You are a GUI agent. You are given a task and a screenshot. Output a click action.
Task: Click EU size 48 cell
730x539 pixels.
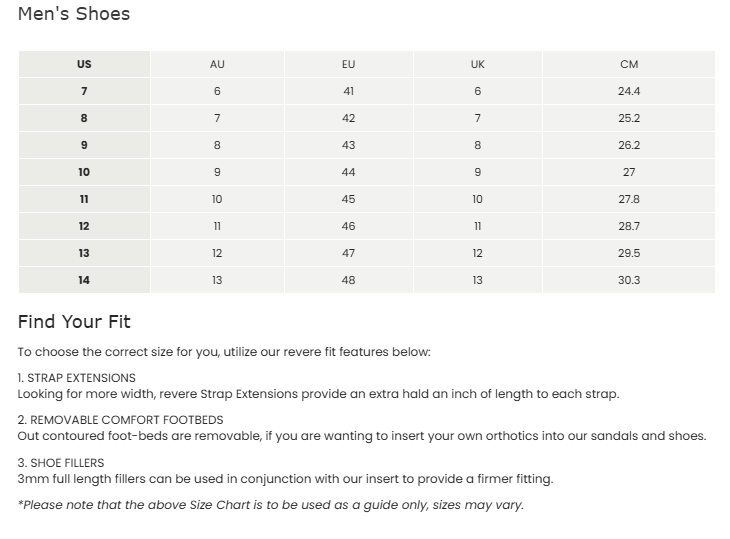click(348, 280)
